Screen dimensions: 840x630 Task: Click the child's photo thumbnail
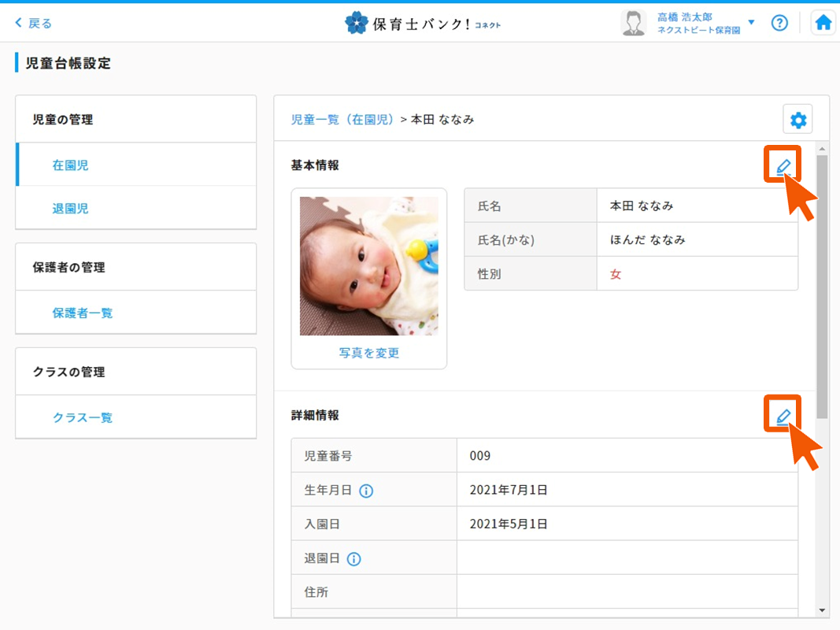coord(369,266)
